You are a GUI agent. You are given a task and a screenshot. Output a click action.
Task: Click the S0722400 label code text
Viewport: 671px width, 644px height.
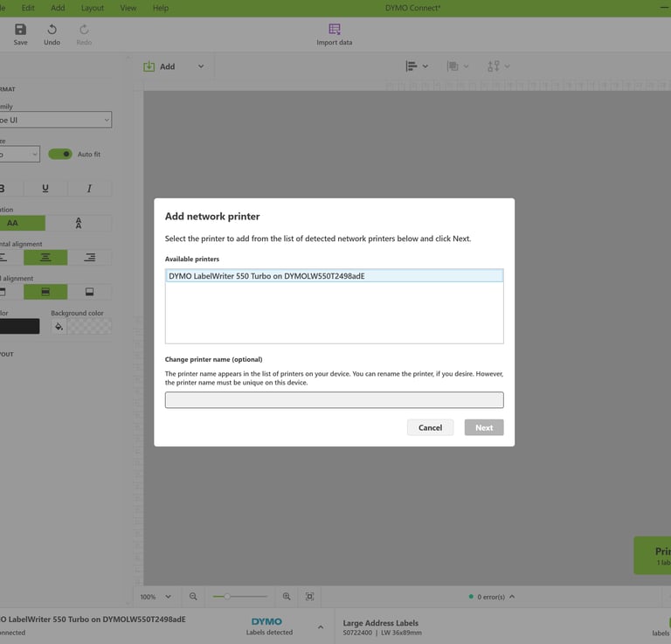pyautogui.click(x=357, y=633)
